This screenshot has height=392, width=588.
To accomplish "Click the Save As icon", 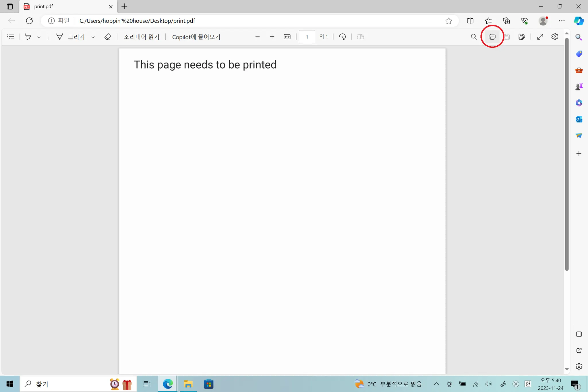I will 522,37.
